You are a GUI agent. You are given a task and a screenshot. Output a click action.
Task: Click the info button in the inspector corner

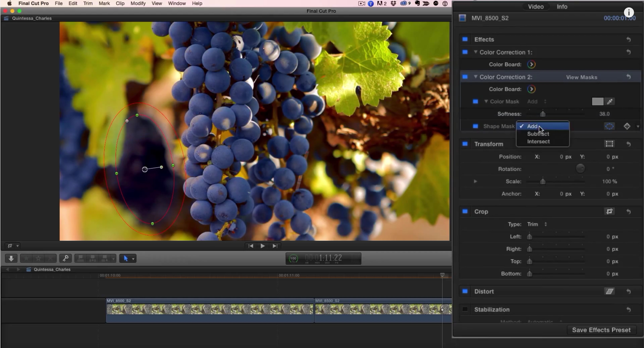[x=629, y=12]
